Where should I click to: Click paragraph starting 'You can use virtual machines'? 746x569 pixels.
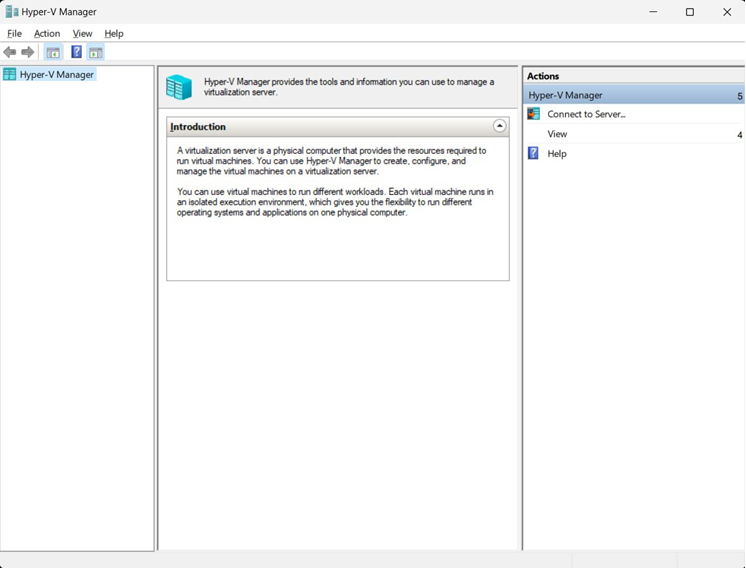335,202
